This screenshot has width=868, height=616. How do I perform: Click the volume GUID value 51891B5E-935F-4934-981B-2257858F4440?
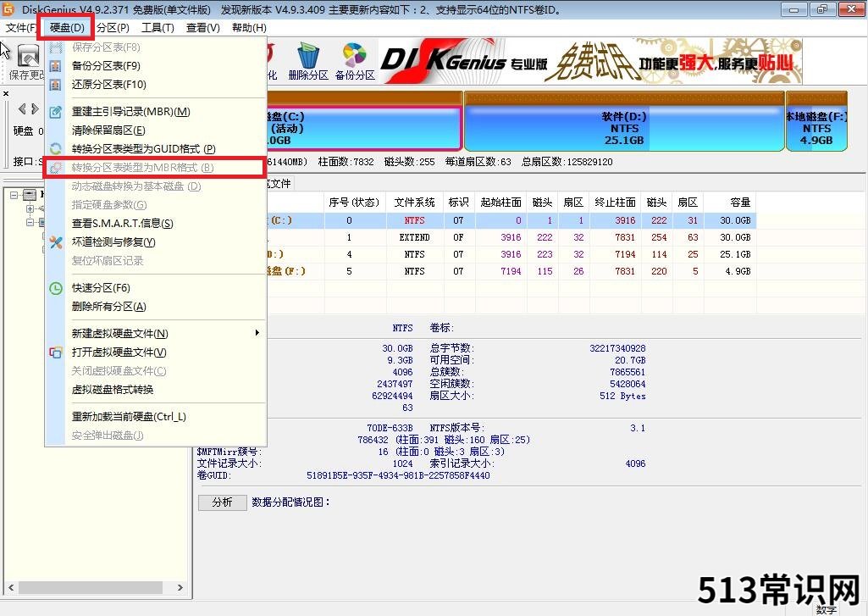click(x=398, y=475)
